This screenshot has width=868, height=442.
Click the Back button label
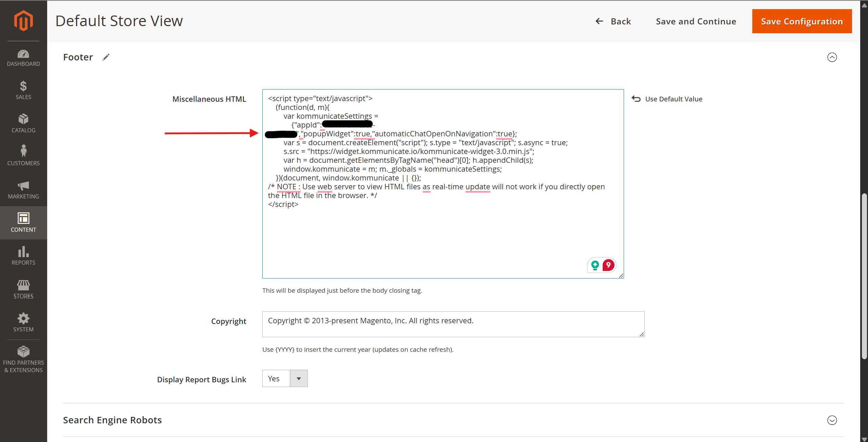(621, 21)
